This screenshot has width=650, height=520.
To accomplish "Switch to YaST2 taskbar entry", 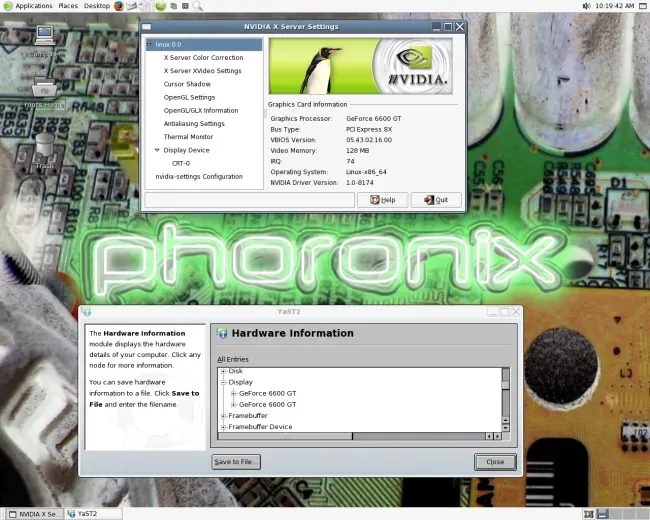I will click(94, 514).
